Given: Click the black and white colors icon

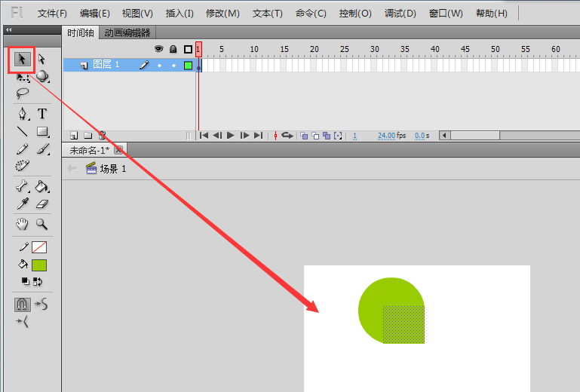Looking at the screenshot, I should click(x=25, y=281).
